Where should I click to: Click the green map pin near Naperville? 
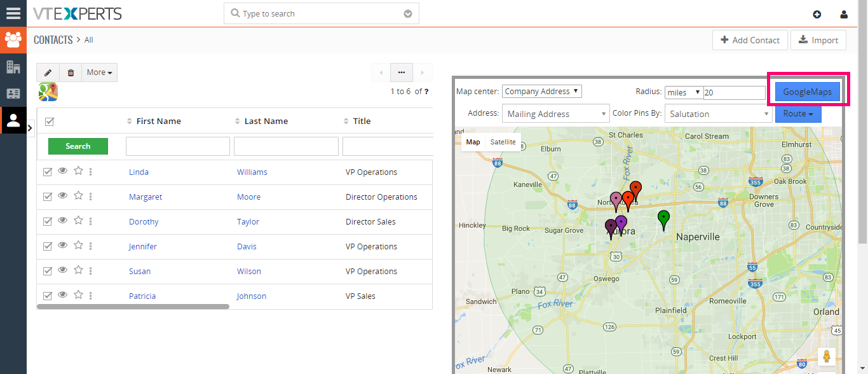pos(663,220)
